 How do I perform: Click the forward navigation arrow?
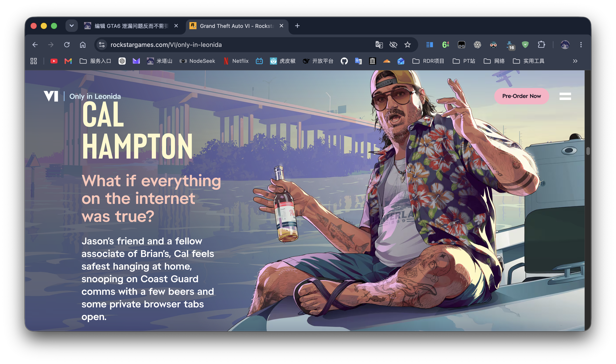(51, 45)
